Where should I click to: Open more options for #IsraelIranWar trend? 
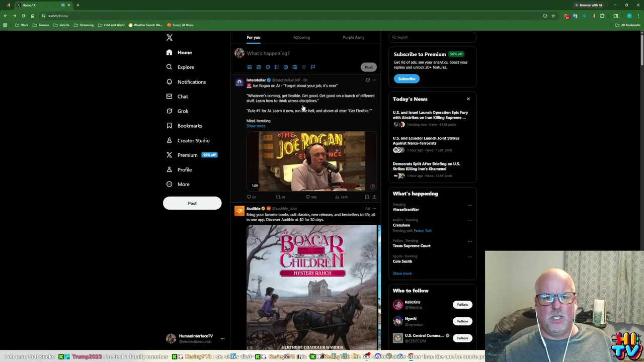point(470,205)
